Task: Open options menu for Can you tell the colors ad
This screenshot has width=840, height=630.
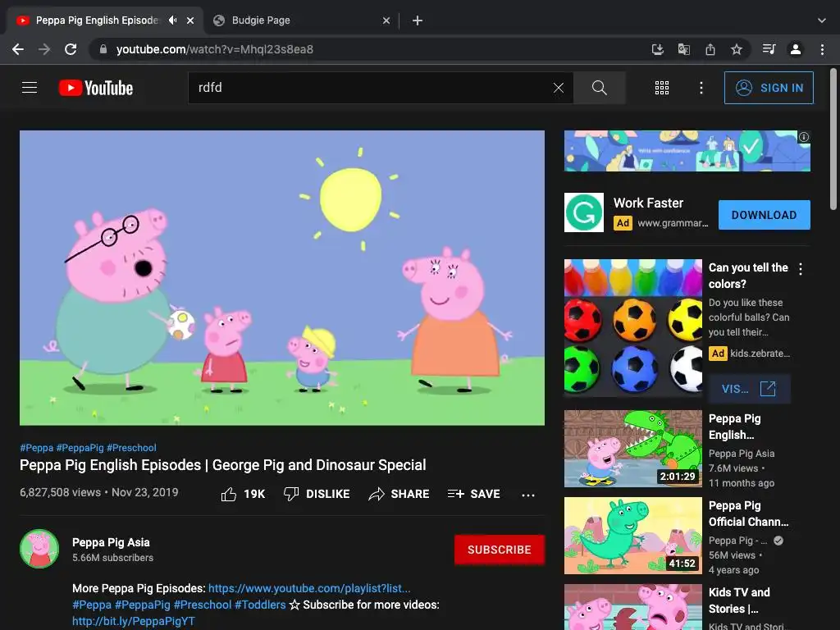Action: click(801, 269)
